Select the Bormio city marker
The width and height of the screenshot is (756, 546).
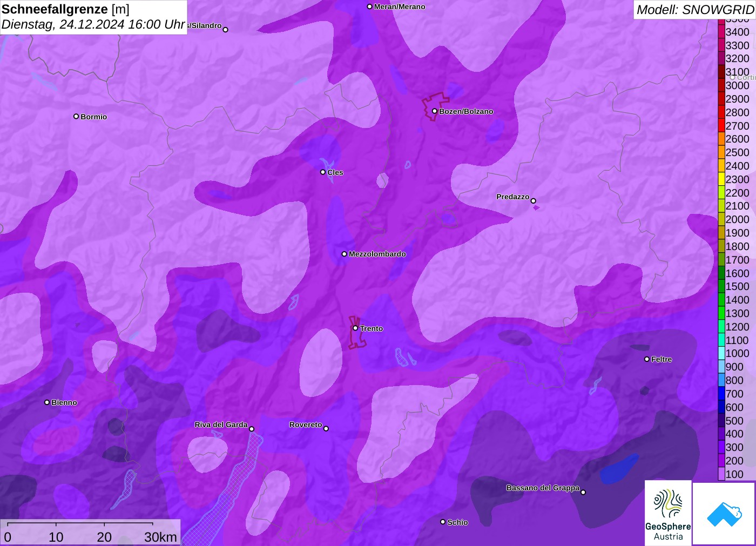[76, 116]
